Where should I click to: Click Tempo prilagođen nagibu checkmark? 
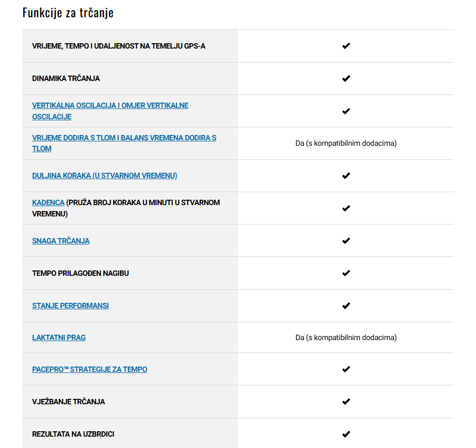point(346,273)
